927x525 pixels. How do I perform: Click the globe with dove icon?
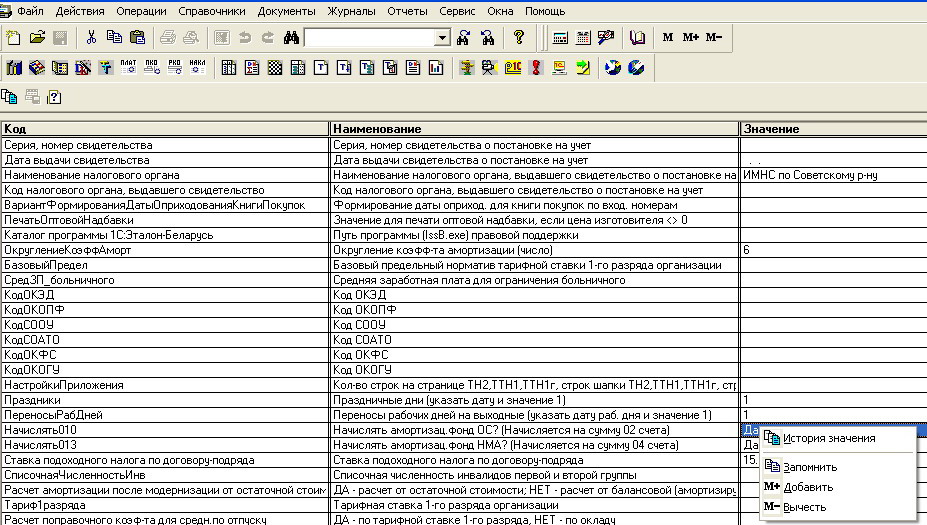[613, 67]
